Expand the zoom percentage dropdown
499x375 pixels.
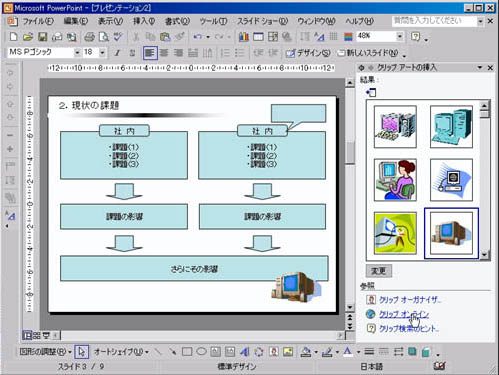(400, 36)
